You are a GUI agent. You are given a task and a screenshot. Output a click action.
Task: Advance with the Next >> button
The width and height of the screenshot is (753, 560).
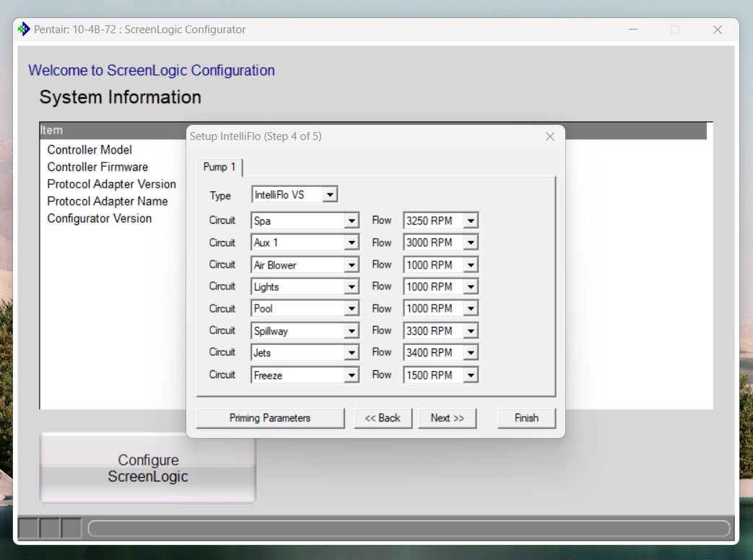point(447,418)
